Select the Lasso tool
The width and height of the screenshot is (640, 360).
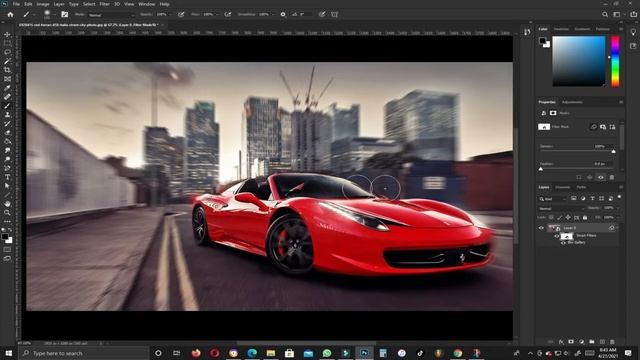point(7,52)
